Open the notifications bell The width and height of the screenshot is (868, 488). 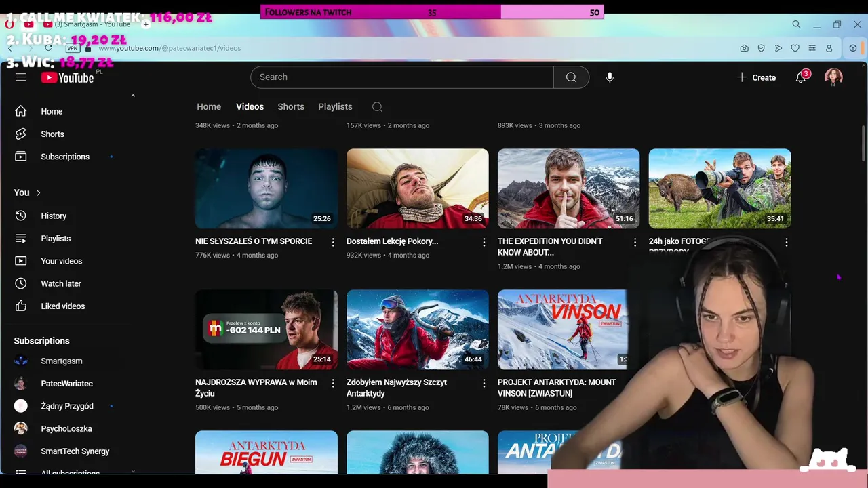pyautogui.click(x=801, y=77)
